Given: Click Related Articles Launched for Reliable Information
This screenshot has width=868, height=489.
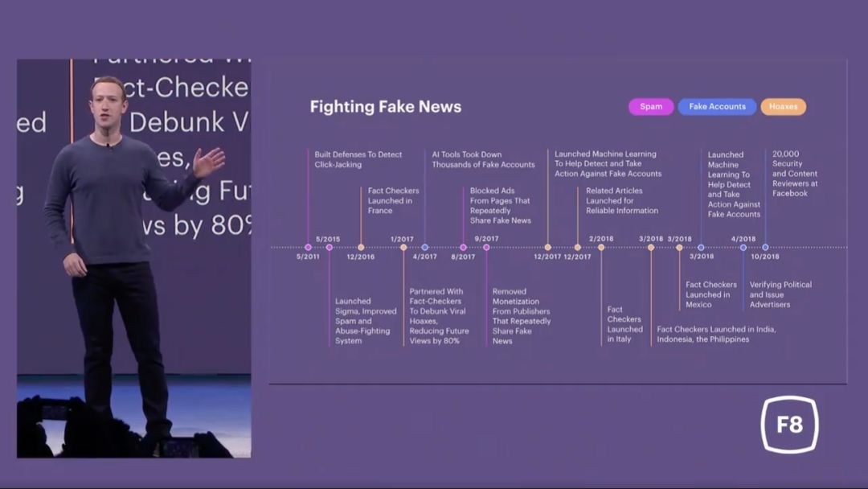Looking at the screenshot, I should [621, 201].
